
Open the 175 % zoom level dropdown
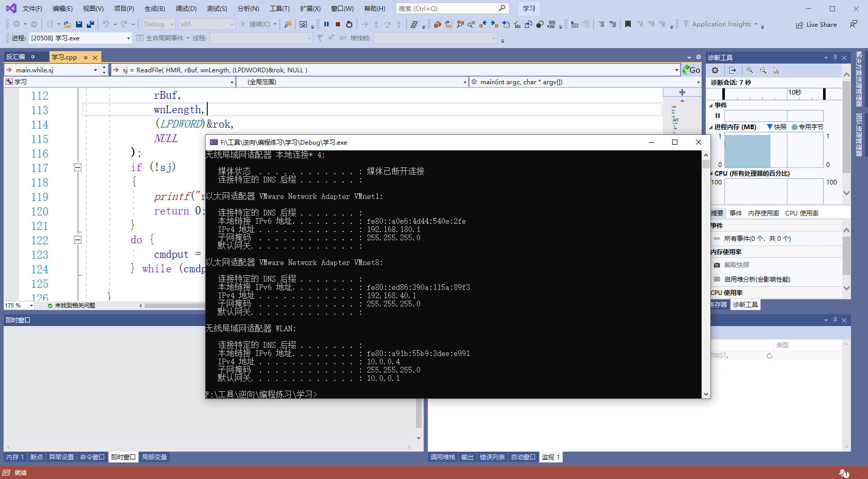[19, 305]
